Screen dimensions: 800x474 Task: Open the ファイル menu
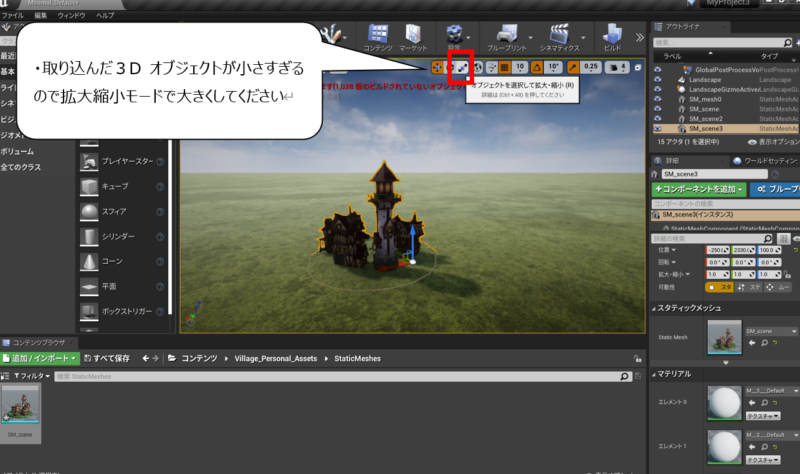coord(12,15)
